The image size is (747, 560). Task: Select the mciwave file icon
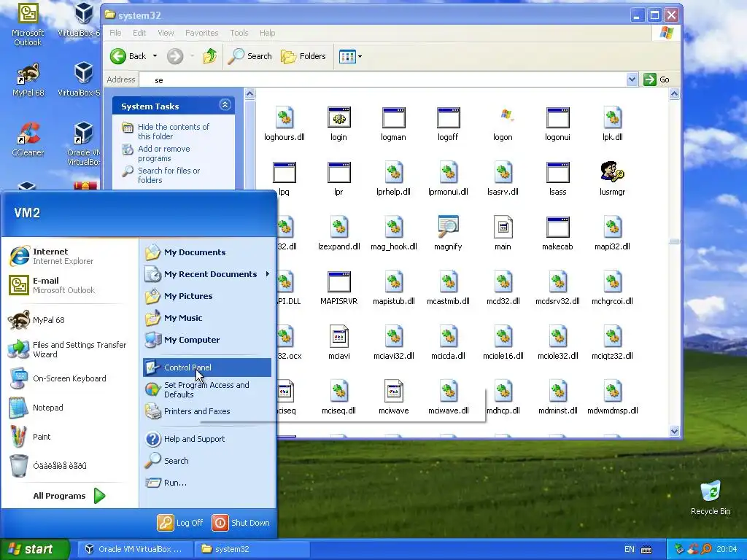point(393,391)
